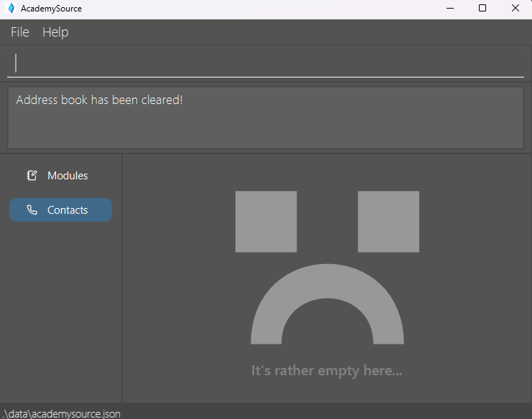The height and width of the screenshot is (419, 532).
Task: Click empty space in result display box
Action: (323, 129)
